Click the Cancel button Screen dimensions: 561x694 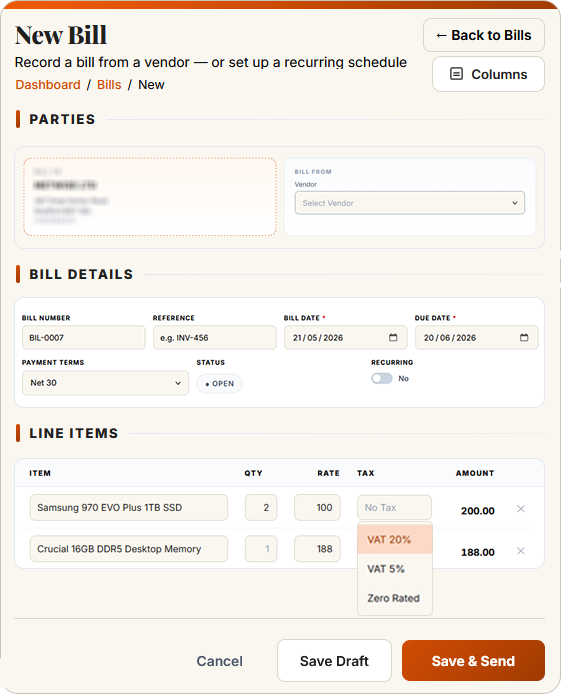click(x=219, y=661)
